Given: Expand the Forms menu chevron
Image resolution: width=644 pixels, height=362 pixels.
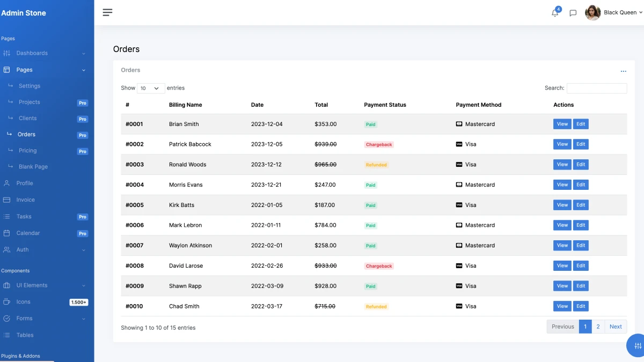Looking at the screenshot, I should (84, 319).
